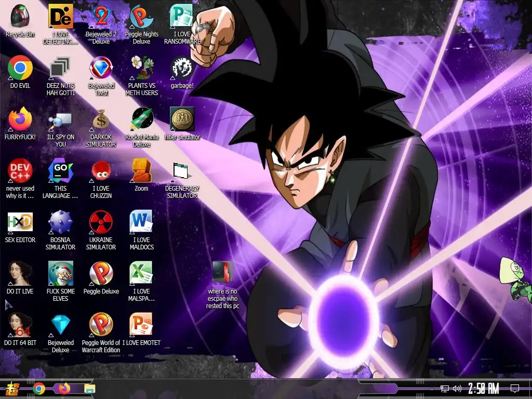Open the HxD hex editor shortcut
Viewport: 532px width, 399px height.
pyautogui.click(x=20, y=222)
